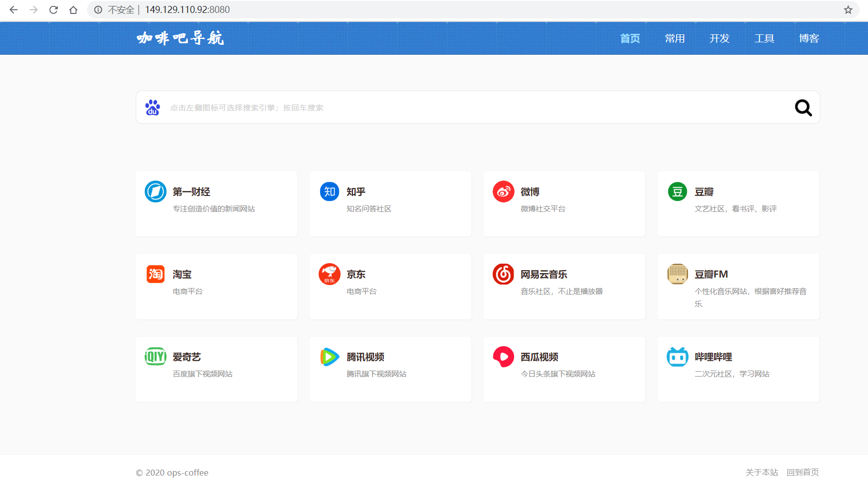Click the browser address bar URL
This screenshot has height=490, width=868.
point(187,9)
